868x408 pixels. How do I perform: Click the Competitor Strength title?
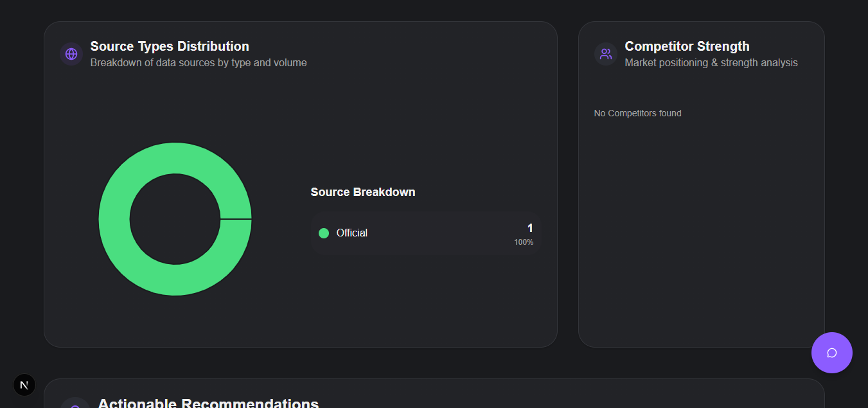(687, 46)
